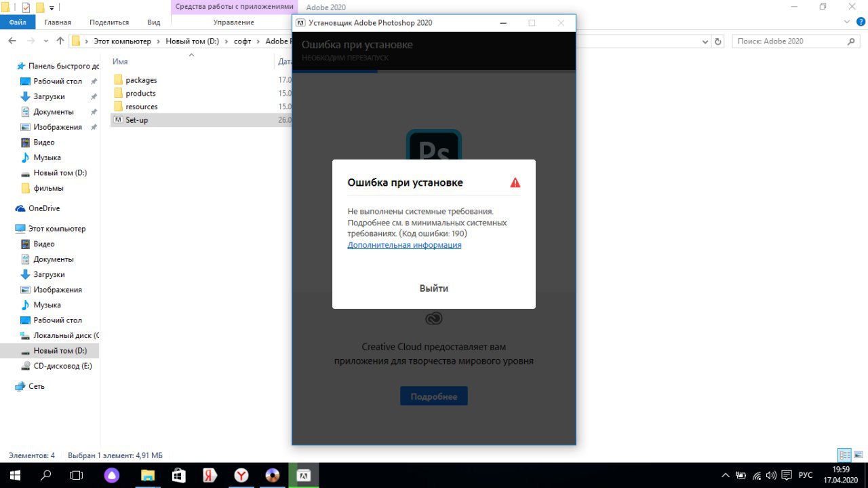Open quick access toolbar customize dropdown

coord(52,7)
